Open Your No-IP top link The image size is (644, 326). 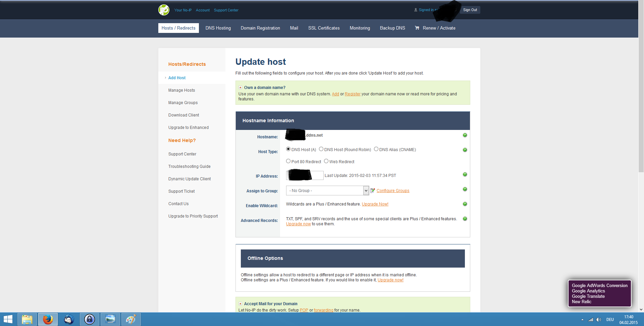[183, 10]
